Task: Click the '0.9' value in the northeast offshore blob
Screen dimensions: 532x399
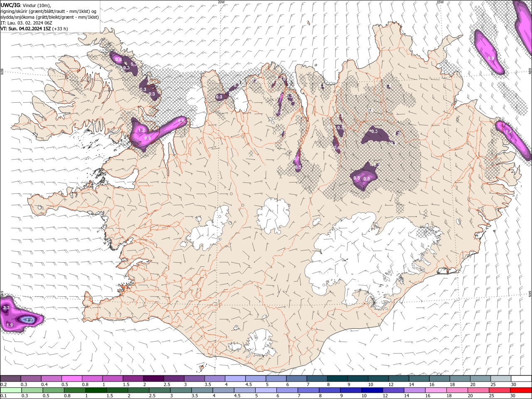Action: pos(491,59)
